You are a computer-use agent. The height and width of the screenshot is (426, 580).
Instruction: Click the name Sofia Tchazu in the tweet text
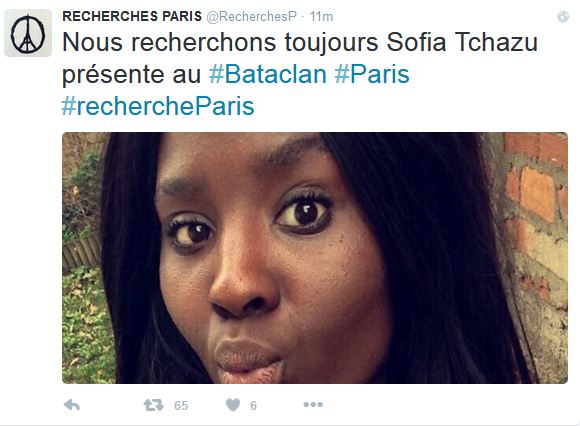462,42
